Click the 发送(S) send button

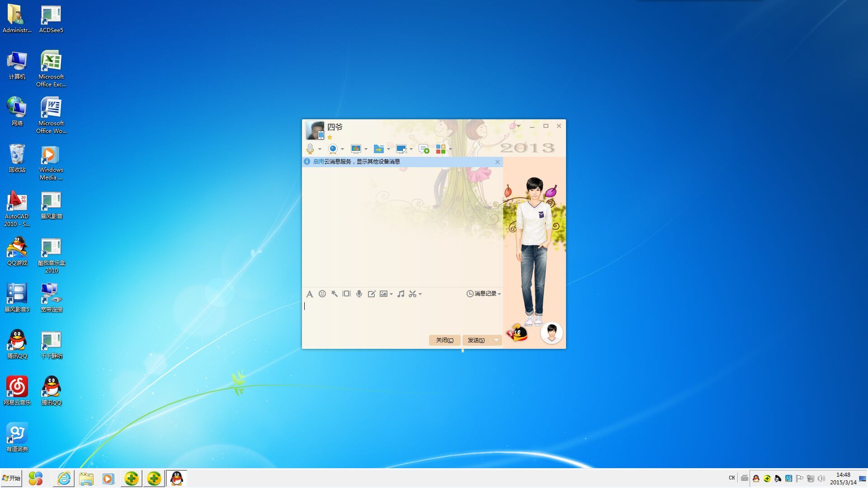pos(476,340)
